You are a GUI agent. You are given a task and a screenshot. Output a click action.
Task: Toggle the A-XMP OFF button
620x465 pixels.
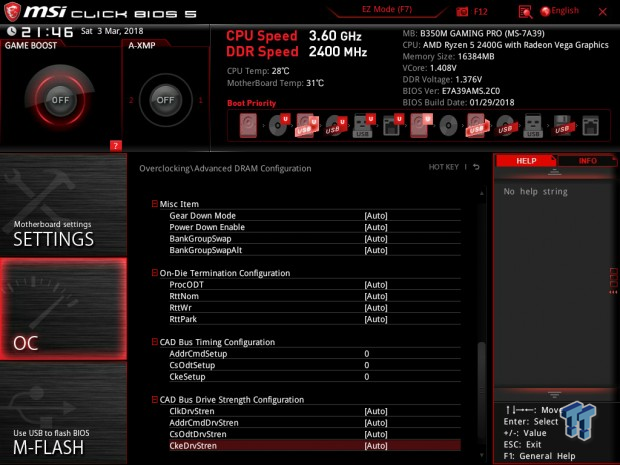[165, 100]
